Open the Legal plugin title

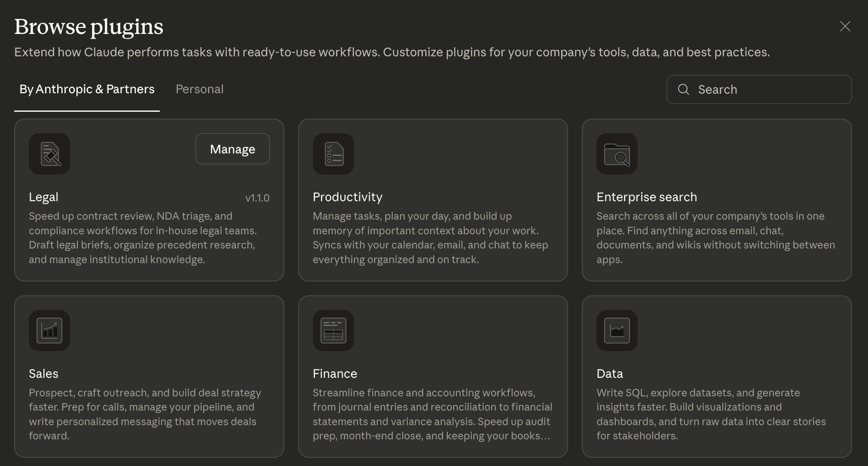43,197
